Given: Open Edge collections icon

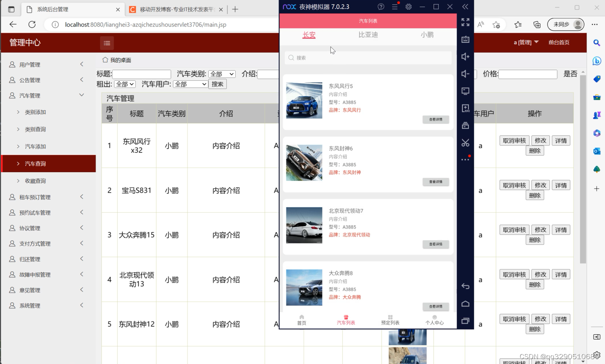Looking at the screenshot, I should [537, 24].
